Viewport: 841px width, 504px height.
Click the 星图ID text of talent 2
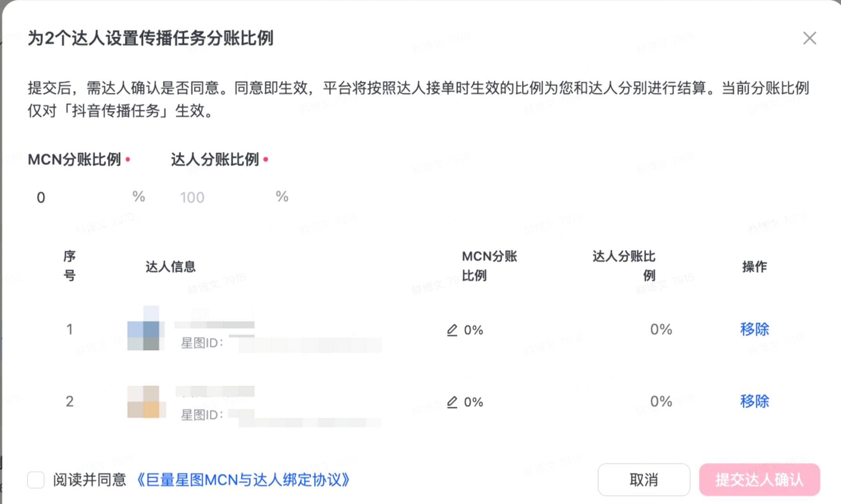[x=202, y=415]
